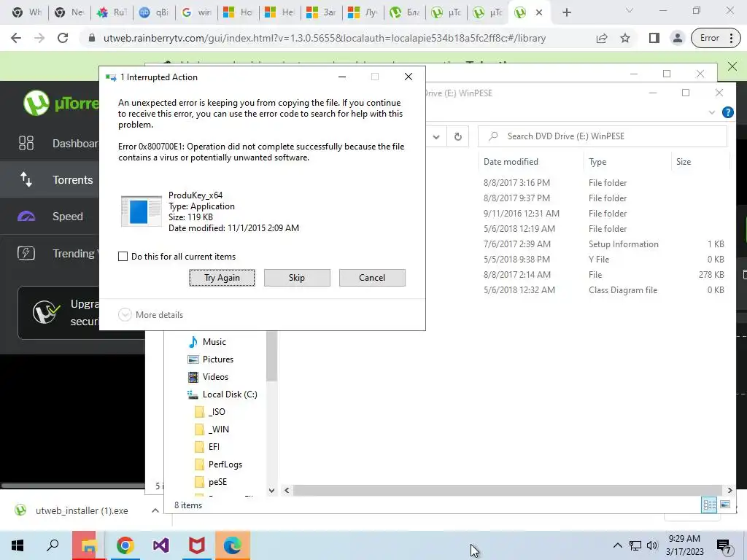Select the Torrents sidebar icon

click(26, 179)
